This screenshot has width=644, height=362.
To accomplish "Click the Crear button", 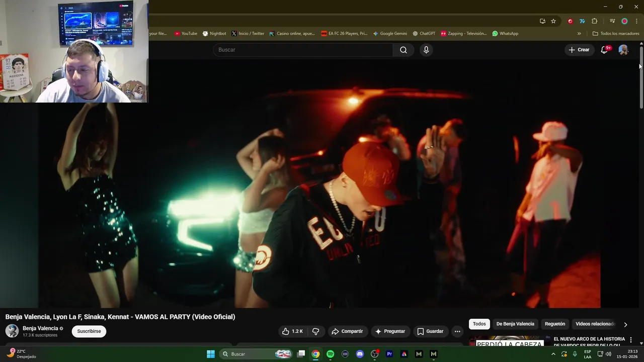I will (579, 50).
